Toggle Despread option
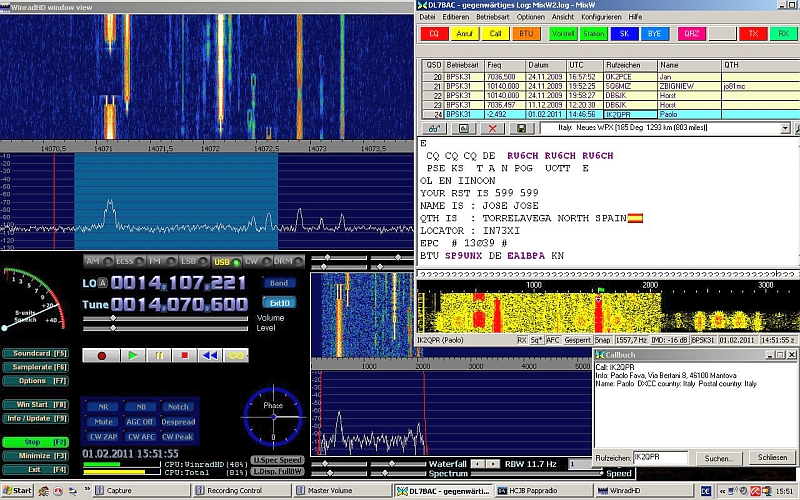This screenshot has width=800, height=500. pos(178,422)
